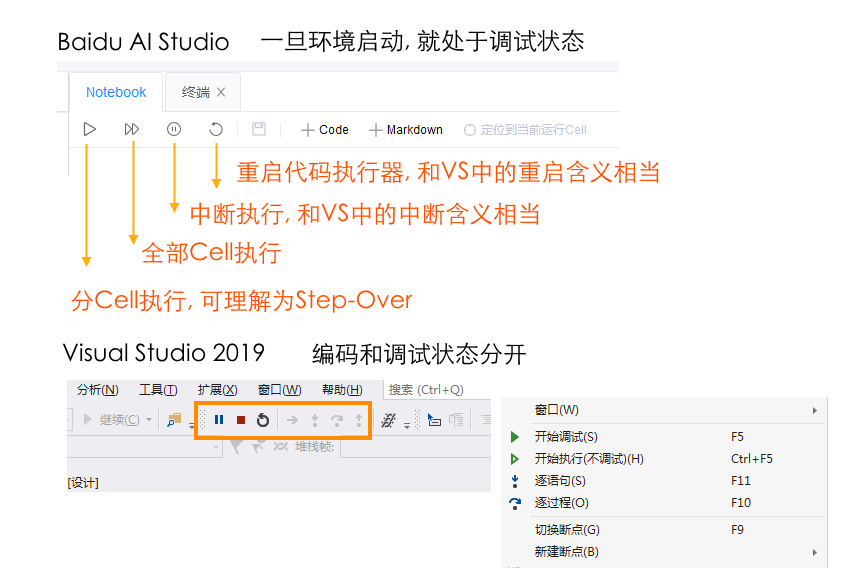Click the [设计] label in the VS window

[x=83, y=483]
